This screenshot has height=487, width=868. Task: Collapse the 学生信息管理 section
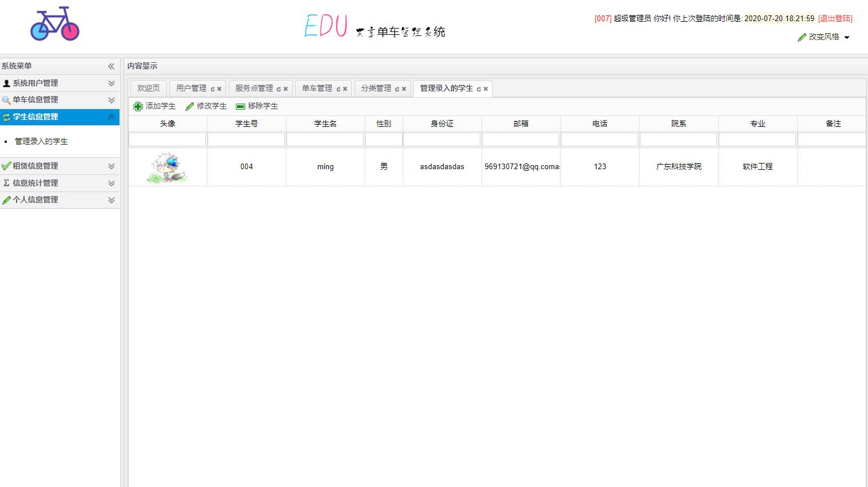click(111, 117)
